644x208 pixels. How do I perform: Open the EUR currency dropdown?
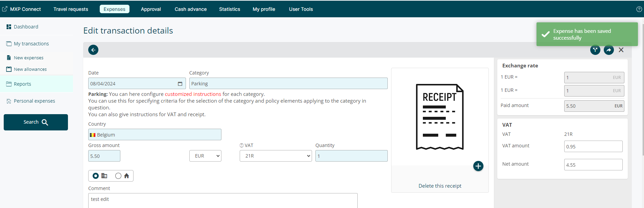[x=205, y=156]
